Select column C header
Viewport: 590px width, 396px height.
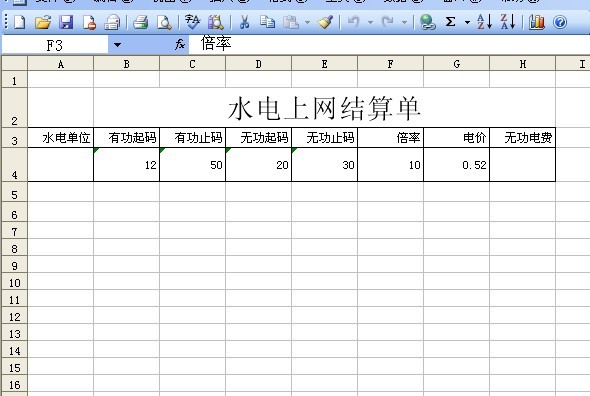tap(192, 64)
